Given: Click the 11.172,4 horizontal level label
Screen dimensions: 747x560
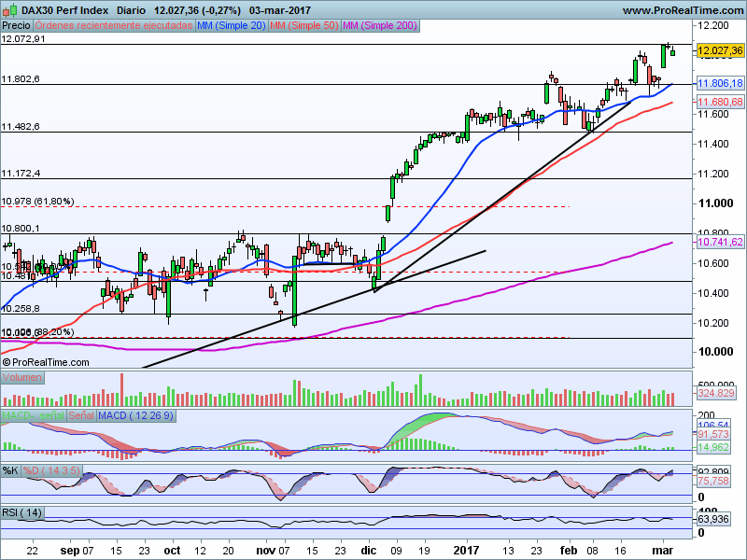Looking at the screenshot, I should [x=21, y=174].
